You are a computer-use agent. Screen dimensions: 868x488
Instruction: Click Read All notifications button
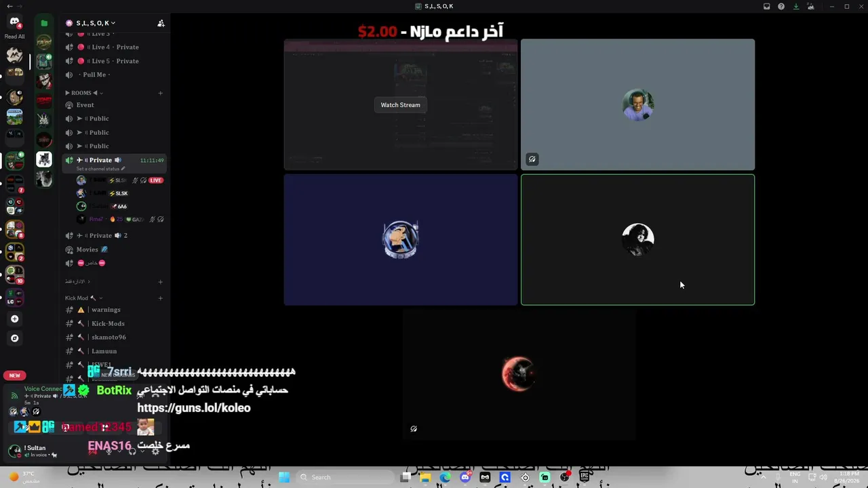14,37
